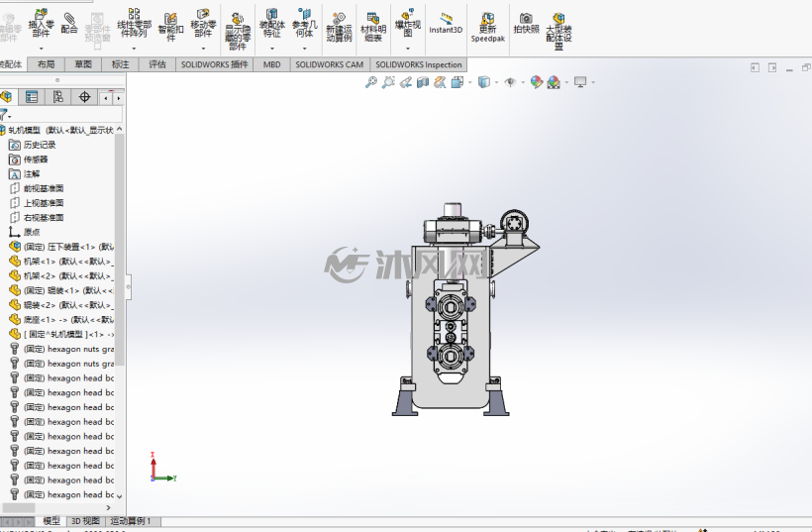Open 参考几何体 reference geometry
The width and height of the screenshot is (812, 532).
pos(305,23)
